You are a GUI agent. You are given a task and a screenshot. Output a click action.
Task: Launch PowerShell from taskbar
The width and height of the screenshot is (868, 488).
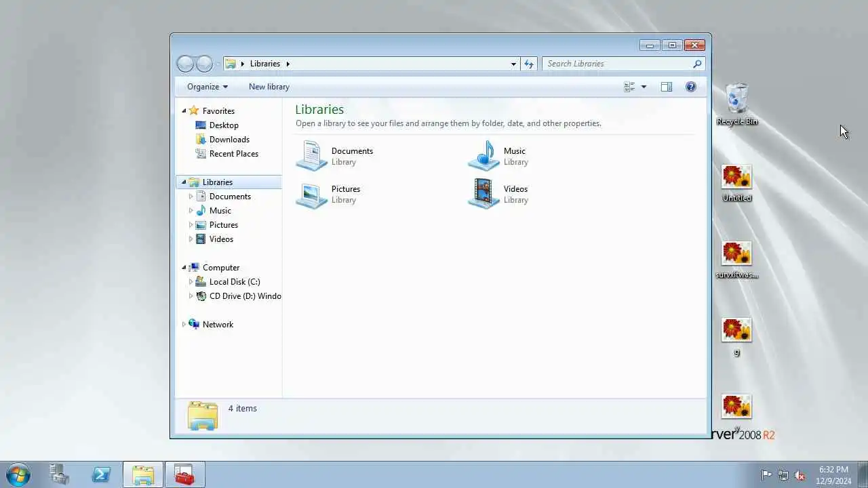point(101,474)
